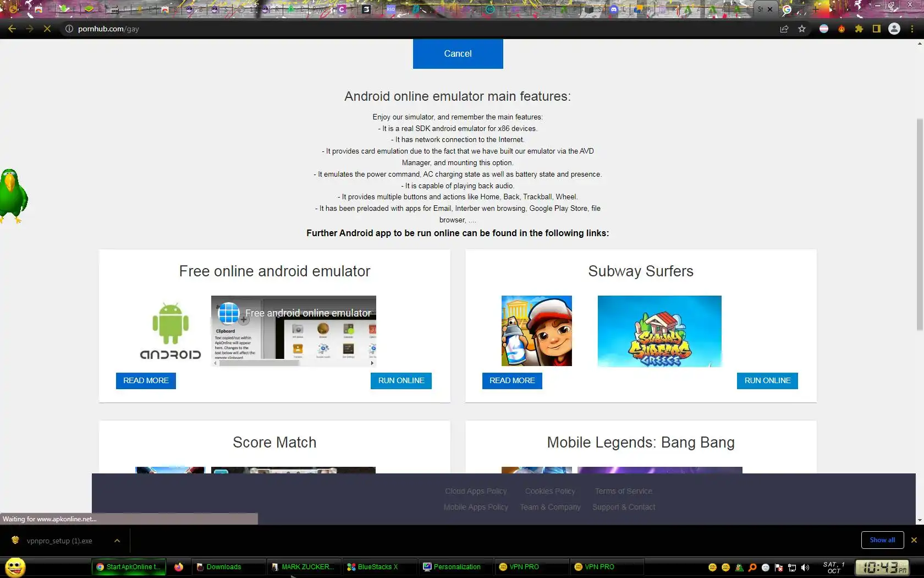Open Firefox from the taskbar
The image size is (924, 578).
click(179, 567)
